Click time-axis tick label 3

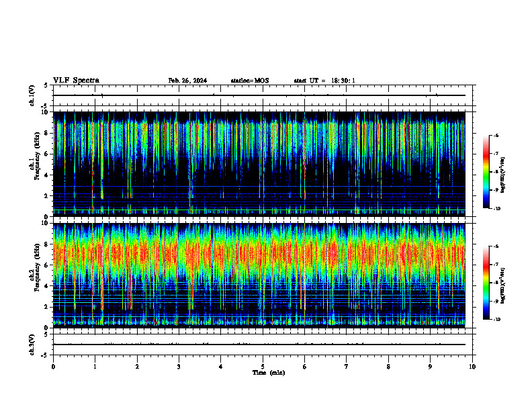pyautogui.click(x=179, y=367)
